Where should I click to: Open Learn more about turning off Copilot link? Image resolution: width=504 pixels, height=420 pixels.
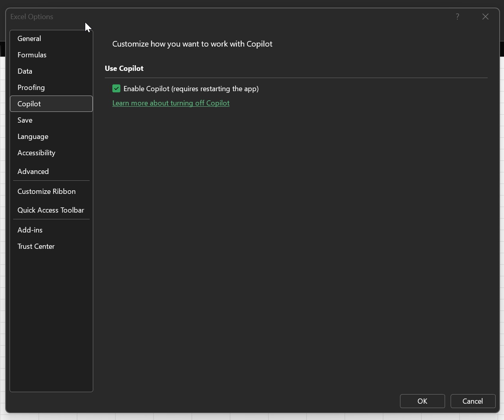[x=171, y=103]
